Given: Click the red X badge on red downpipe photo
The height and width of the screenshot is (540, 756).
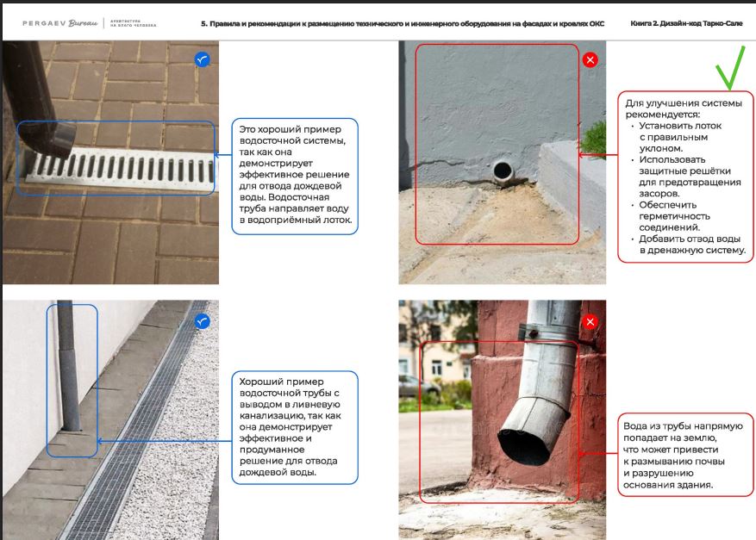Looking at the screenshot, I should (590, 321).
